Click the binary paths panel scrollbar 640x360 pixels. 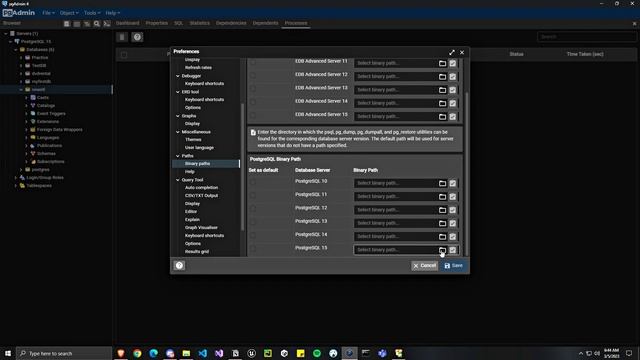pos(466,173)
